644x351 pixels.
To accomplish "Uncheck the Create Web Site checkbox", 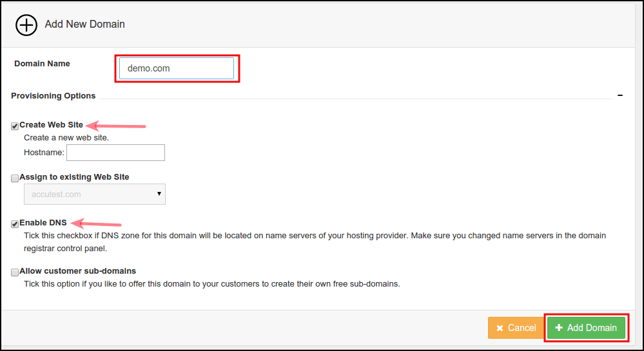I will 15,126.
